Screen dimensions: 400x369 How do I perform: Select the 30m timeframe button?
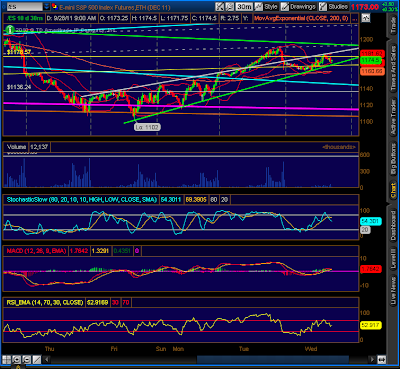click(x=244, y=6)
